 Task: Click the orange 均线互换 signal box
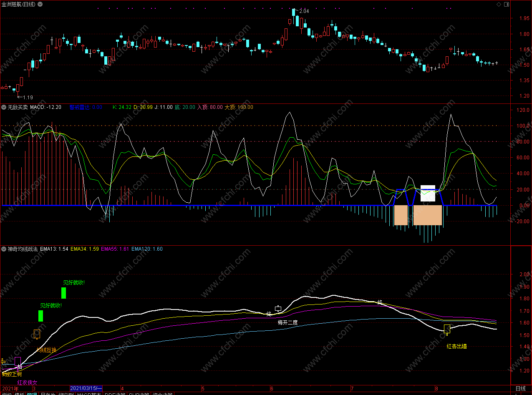click(x=37, y=334)
